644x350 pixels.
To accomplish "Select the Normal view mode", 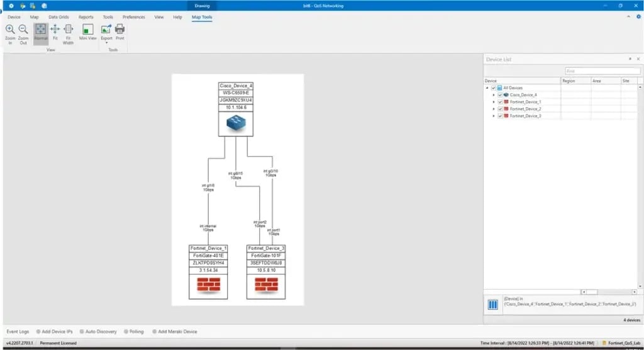I will click(41, 33).
